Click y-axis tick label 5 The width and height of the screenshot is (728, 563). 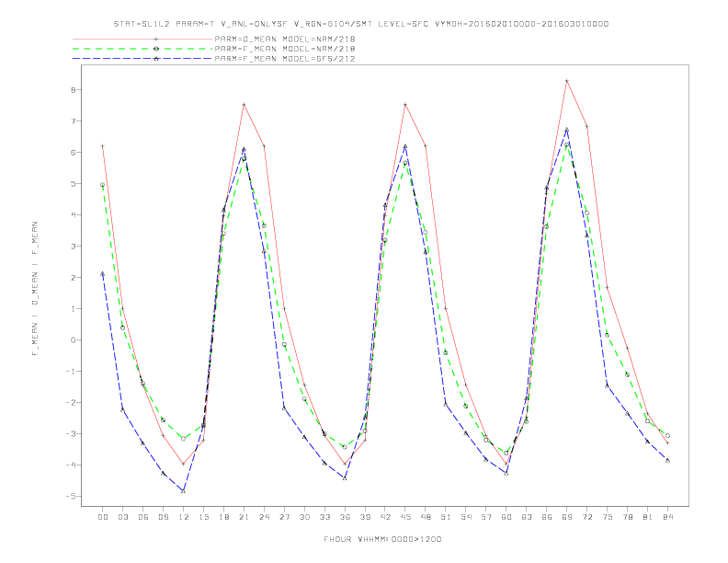(x=73, y=183)
